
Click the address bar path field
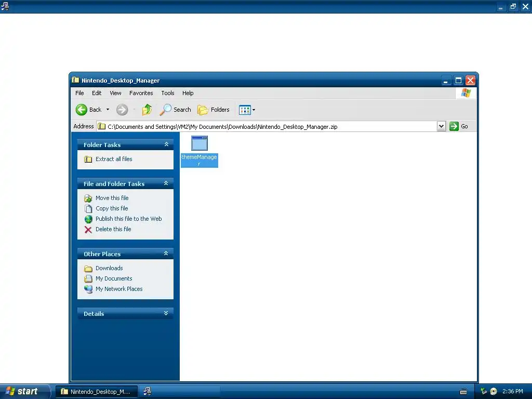[267, 127]
